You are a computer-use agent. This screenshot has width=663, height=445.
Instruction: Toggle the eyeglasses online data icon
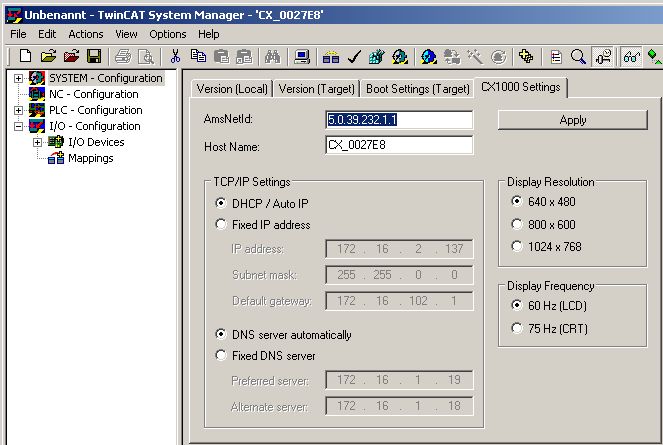pyautogui.click(x=632, y=56)
